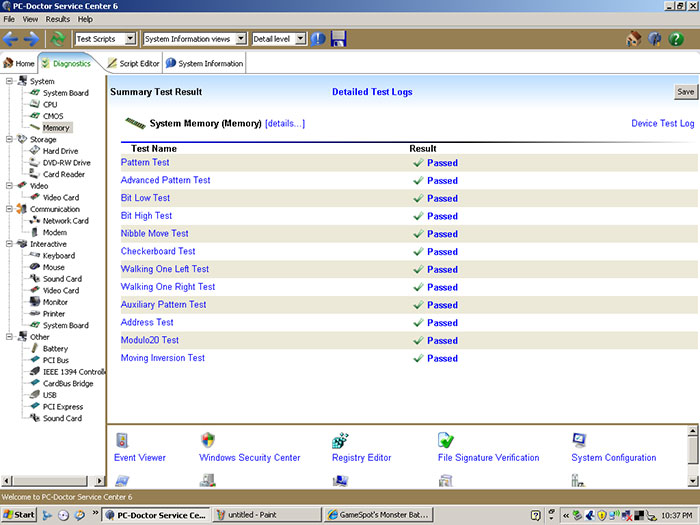700x525 pixels.
Task: Select Modem in the device tree
Action: 54,232
